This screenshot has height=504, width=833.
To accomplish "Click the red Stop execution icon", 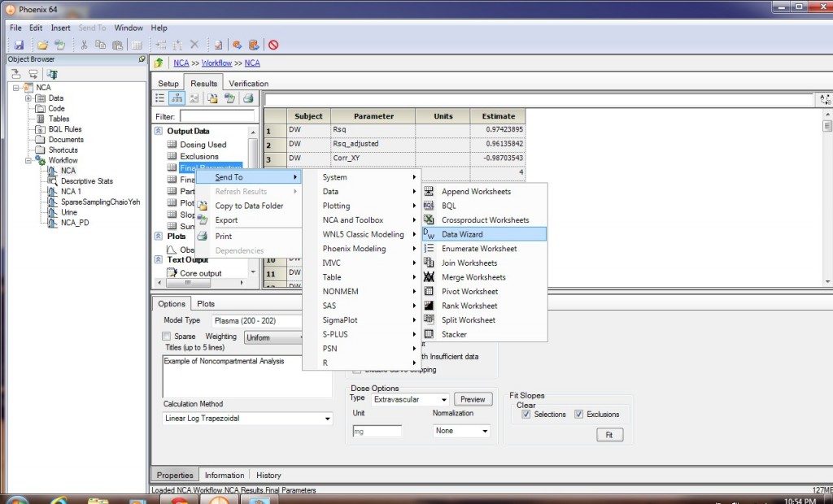I will [x=273, y=45].
